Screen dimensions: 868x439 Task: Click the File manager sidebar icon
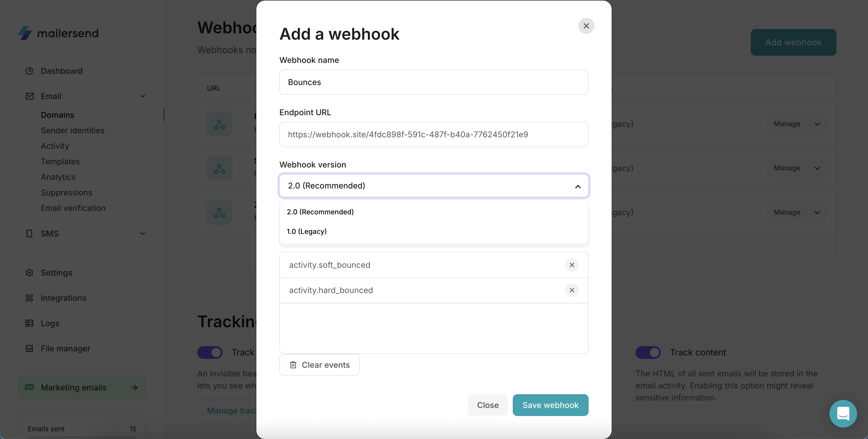pyautogui.click(x=29, y=348)
